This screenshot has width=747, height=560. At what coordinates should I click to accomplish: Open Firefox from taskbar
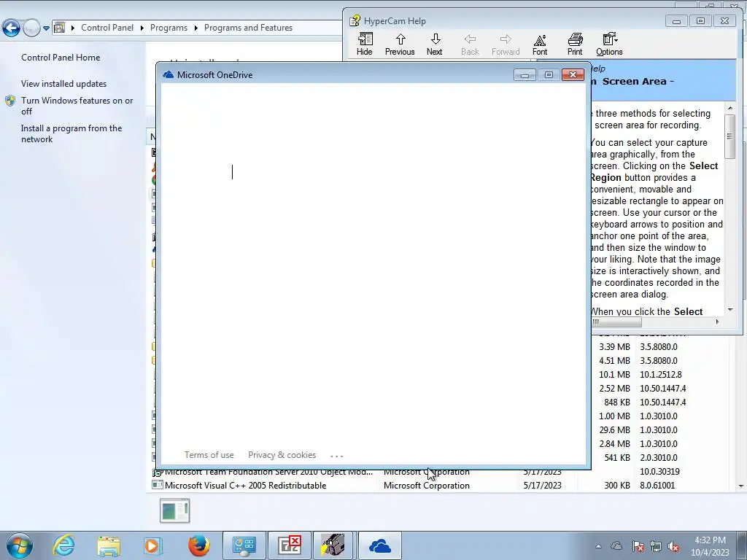coord(198,545)
